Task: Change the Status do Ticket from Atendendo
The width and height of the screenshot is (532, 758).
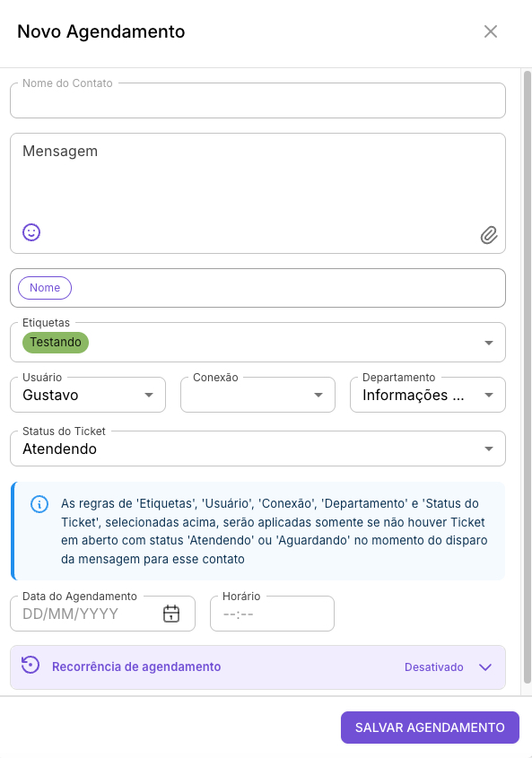Action: tap(489, 448)
